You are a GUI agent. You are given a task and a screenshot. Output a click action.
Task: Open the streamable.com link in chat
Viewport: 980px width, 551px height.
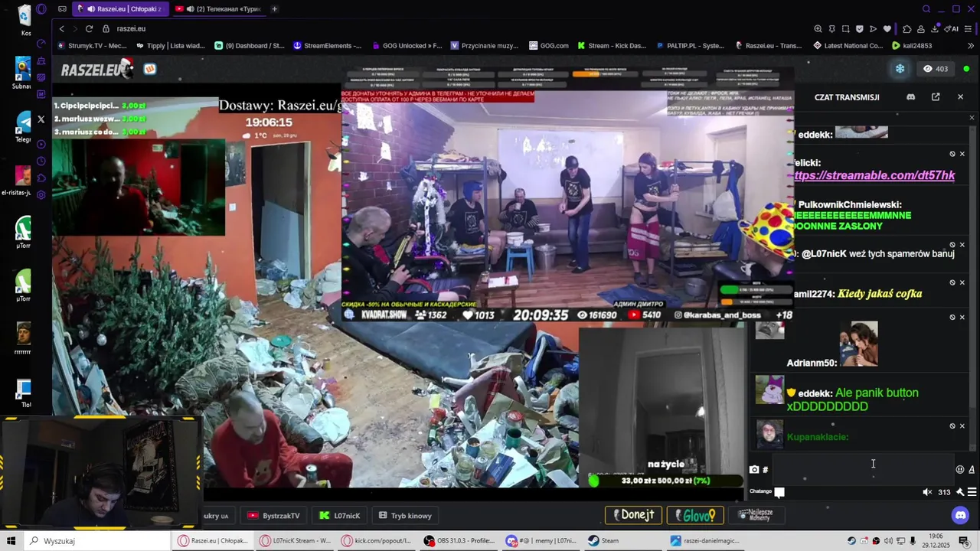pyautogui.click(x=874, y=175)
